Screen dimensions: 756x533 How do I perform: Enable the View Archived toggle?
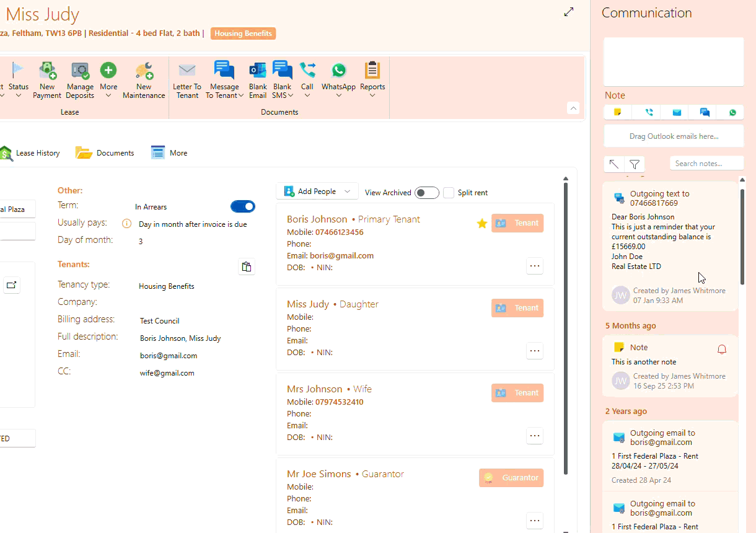426,193
